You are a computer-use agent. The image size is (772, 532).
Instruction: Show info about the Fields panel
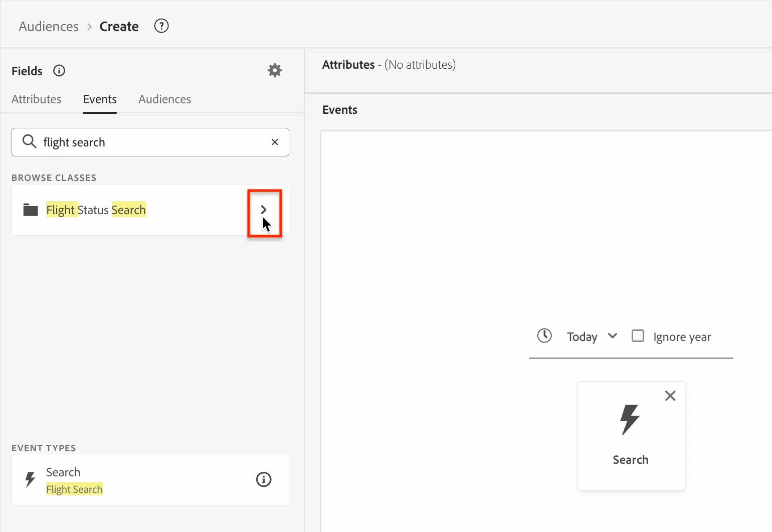click(59, 71)
